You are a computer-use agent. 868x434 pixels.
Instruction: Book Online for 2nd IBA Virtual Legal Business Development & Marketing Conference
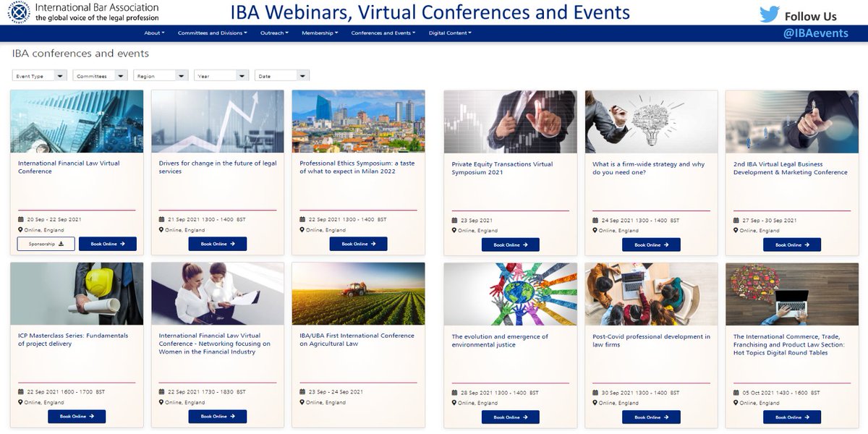tap(792, 244)
